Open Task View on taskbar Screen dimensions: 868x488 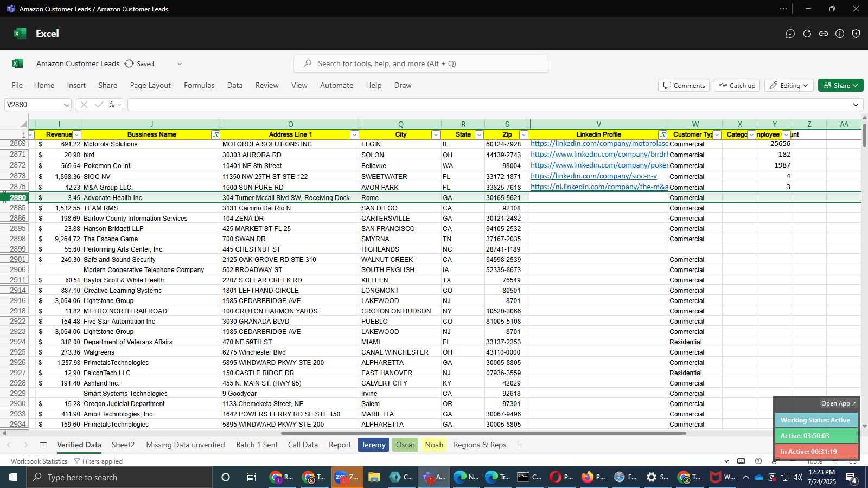coord(251,477)
